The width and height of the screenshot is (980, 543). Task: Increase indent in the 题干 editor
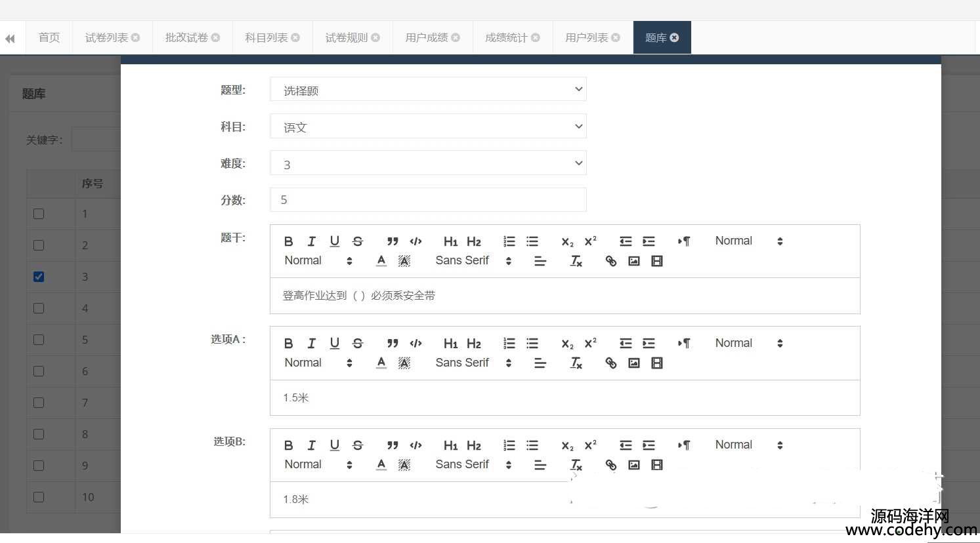click(x=649, y=241)
